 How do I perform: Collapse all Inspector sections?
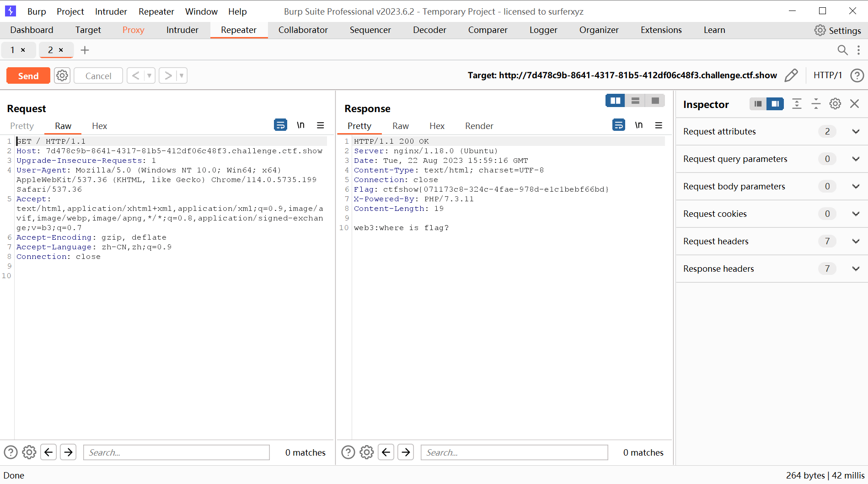(816, 104)
